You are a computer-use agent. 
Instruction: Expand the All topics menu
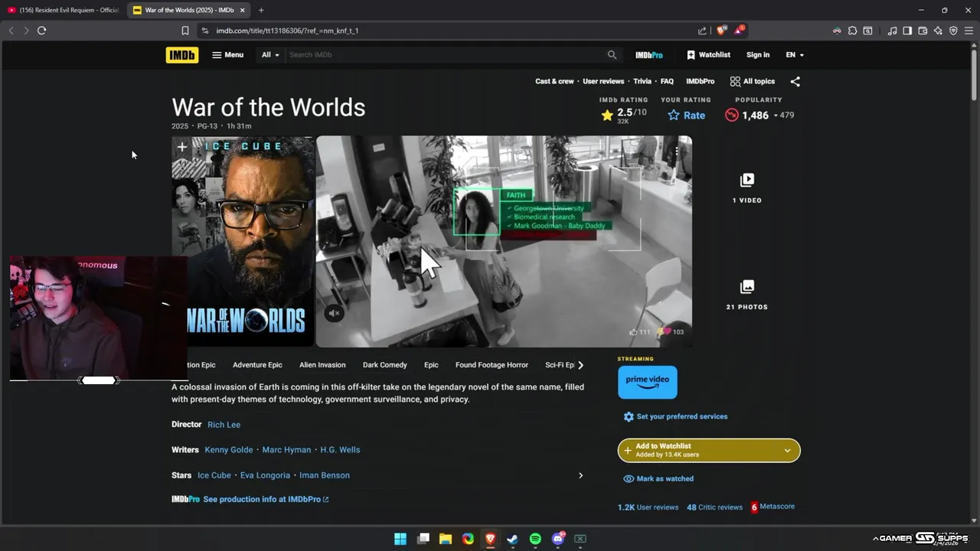coord(753,81)
